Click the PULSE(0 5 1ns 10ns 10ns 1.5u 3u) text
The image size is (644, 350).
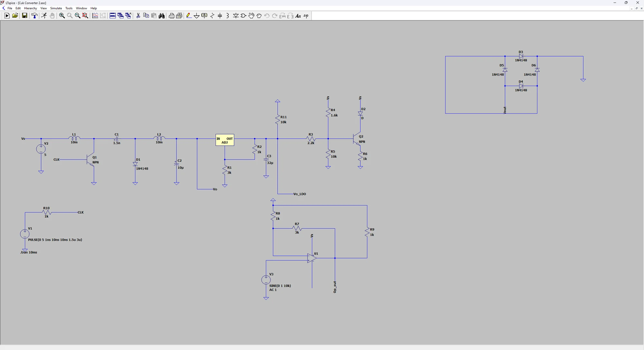(x=55, y=240)
